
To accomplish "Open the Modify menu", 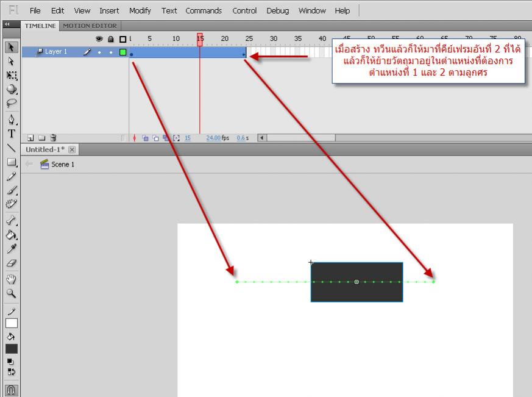I will pos(140,10).
